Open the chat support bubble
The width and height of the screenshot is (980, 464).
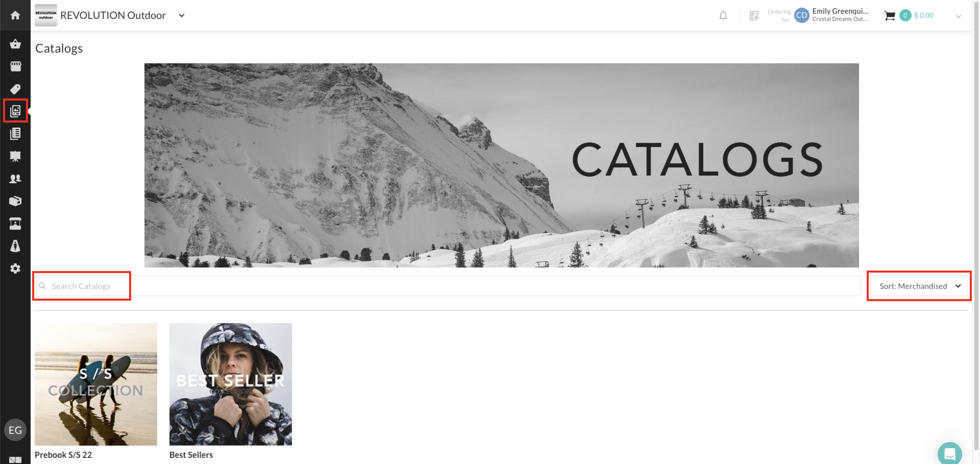pos(950,453)
